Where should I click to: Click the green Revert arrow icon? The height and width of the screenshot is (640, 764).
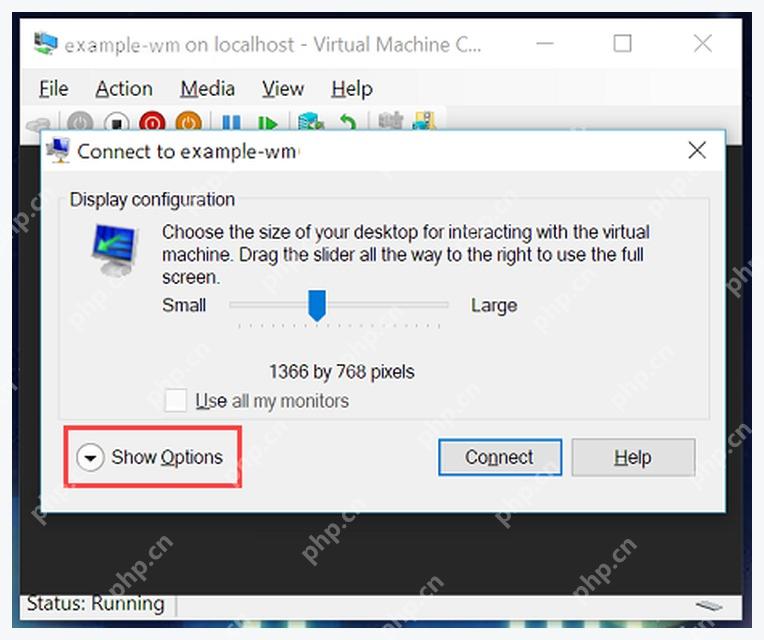(348, 122)
